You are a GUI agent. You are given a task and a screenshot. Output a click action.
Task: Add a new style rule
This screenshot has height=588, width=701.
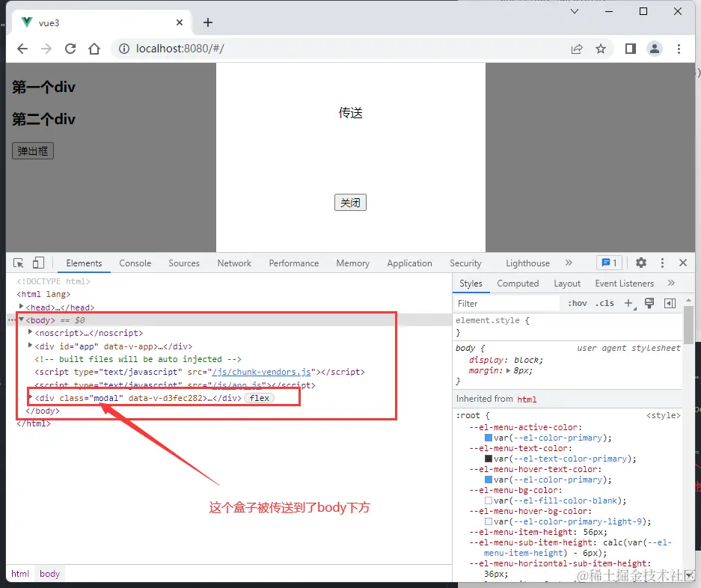(629, 303)
